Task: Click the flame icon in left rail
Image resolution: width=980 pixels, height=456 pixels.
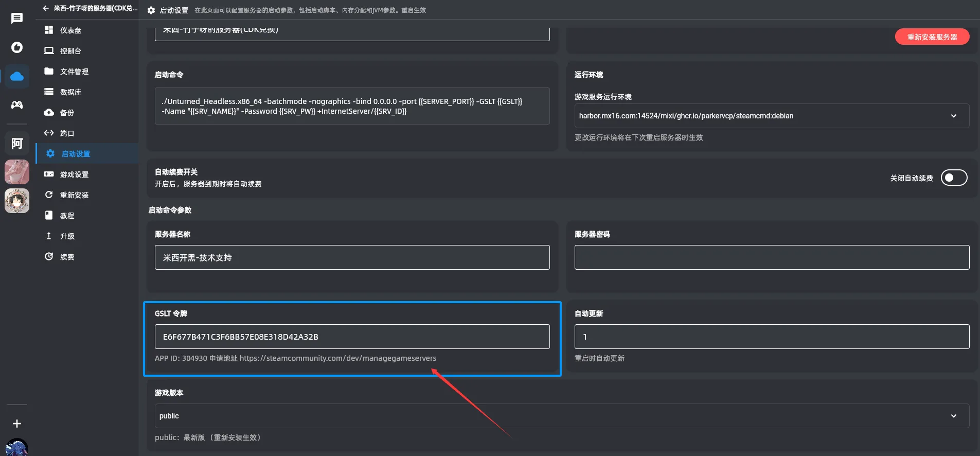Action: point(17,47)
